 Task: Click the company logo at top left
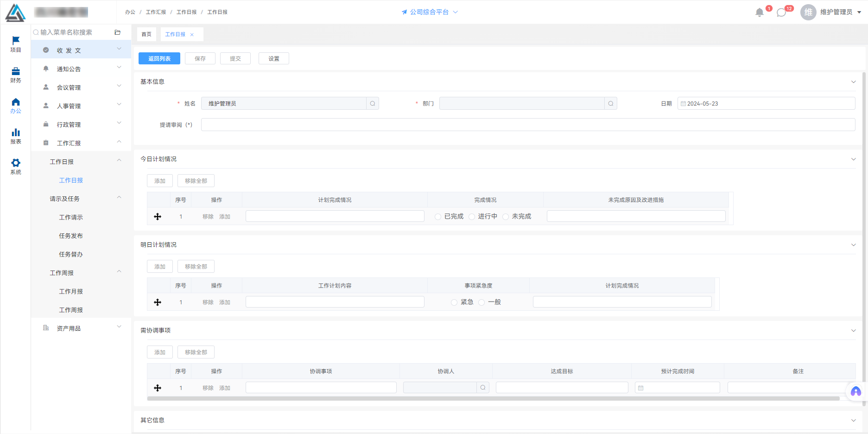[15, 13]
